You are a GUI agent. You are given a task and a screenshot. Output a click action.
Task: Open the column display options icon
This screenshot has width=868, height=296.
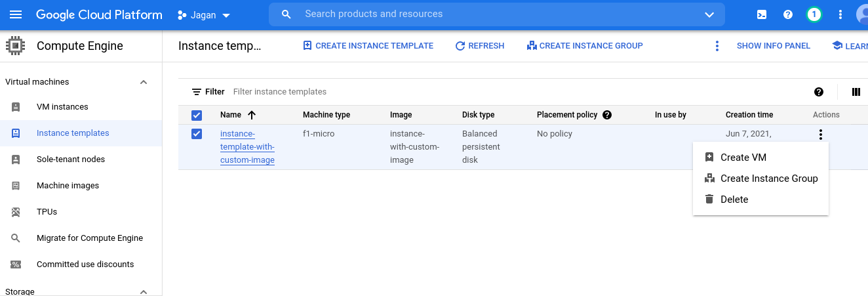click(856, 92)
